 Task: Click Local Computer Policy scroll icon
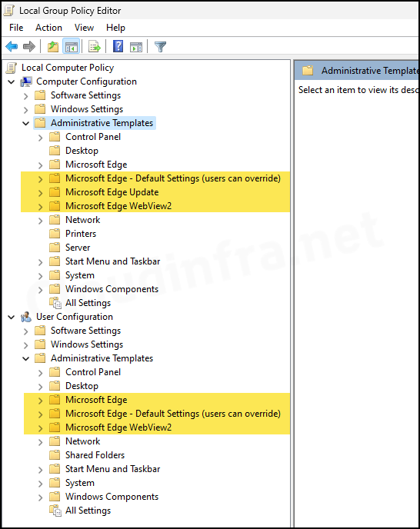tap(12, 68)
